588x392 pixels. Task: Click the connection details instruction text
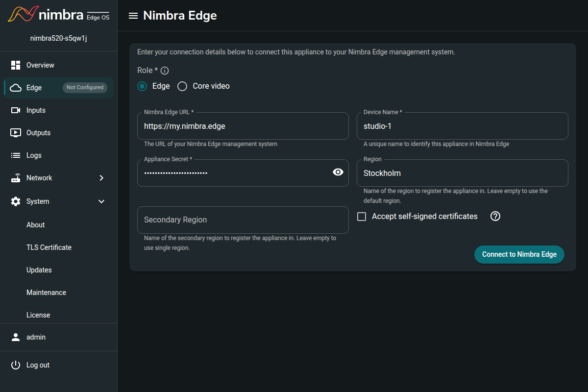pos(296,52)
